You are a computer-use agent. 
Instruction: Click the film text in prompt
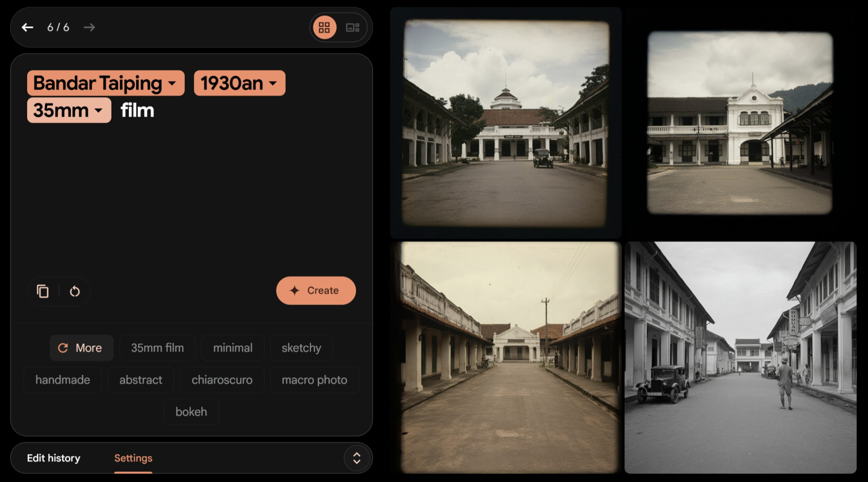(137, 110)
